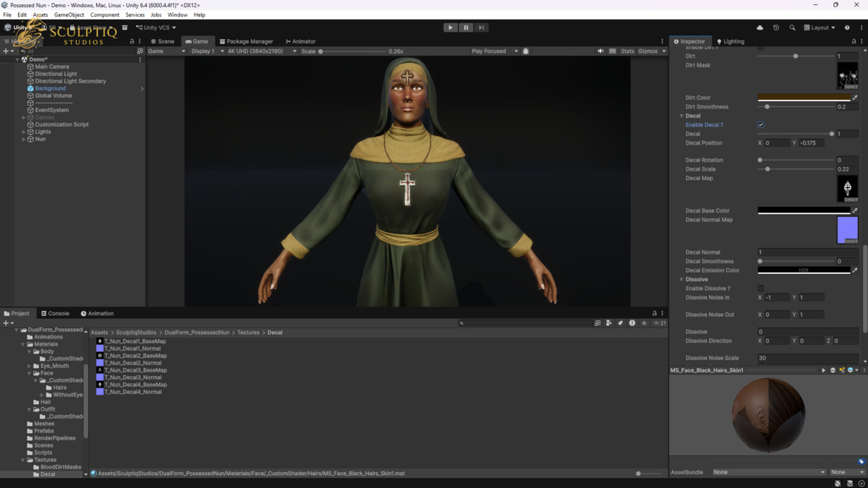Screen dimensions: 868x488
Task: Open the Display 1 dropdown
Action: 208,51
